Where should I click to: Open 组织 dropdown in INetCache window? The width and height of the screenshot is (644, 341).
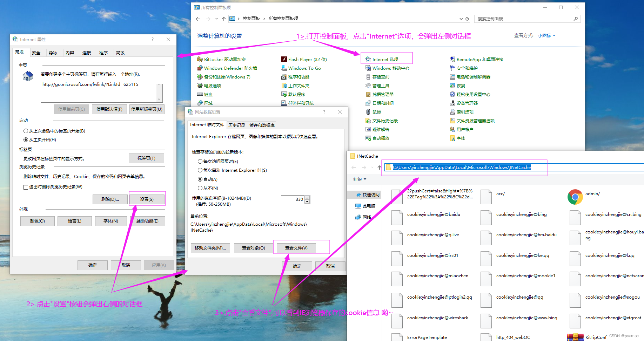click(360, 179)
